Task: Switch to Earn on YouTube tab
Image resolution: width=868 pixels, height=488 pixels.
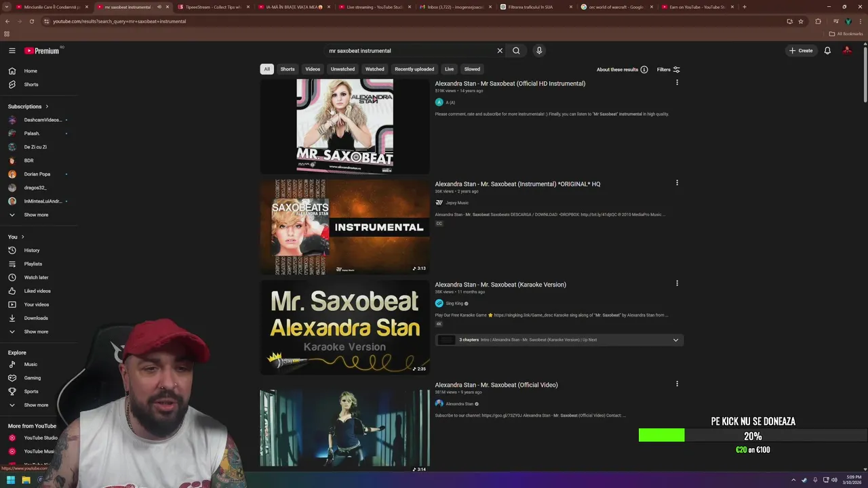Action: pyautogui.click(x=697, y=7)
